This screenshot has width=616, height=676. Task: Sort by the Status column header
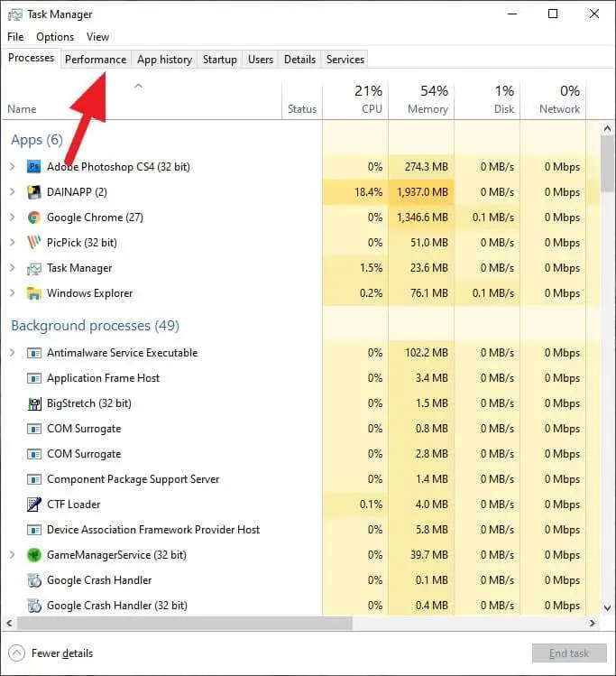tap(302, 101)
